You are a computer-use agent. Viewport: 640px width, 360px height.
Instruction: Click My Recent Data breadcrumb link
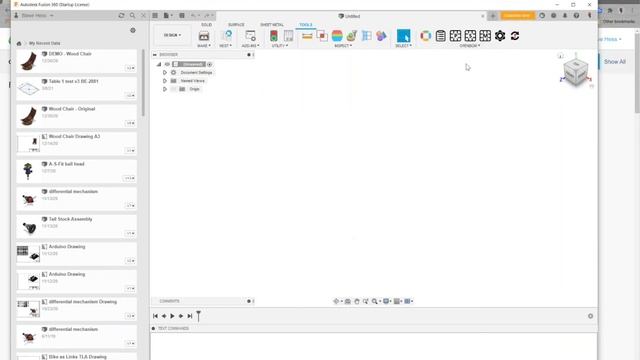click(x=44, y=43)
